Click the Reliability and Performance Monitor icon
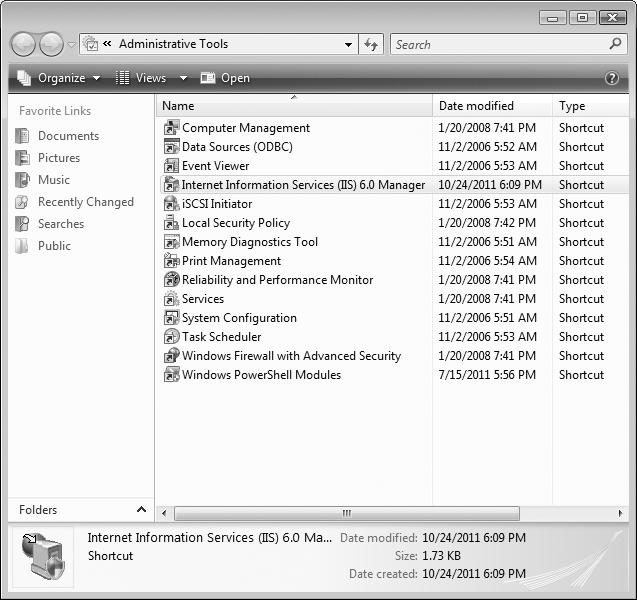Screen dimensions: 637x600 pos(171,279)
